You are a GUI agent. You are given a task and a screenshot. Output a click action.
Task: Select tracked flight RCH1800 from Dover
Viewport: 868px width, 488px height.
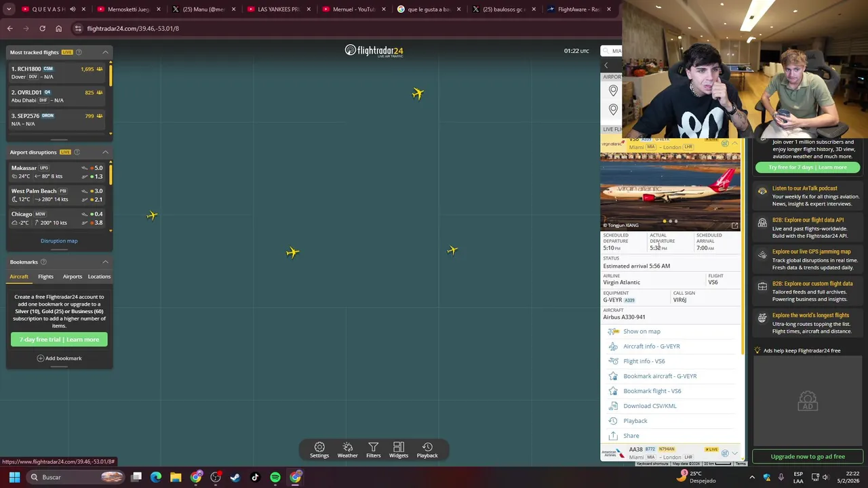tap(58, 73)
